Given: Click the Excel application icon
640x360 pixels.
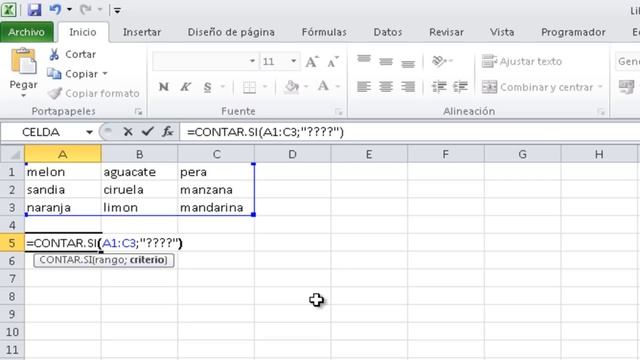Looking at the screenshot, I should pos(9,9).
